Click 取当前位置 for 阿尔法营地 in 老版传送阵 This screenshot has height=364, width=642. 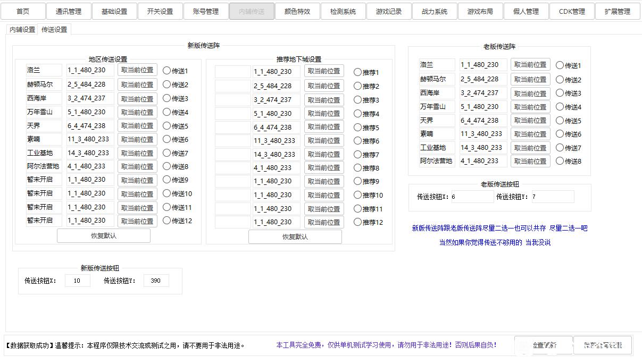pyautogui.click(x=530, y=161)
